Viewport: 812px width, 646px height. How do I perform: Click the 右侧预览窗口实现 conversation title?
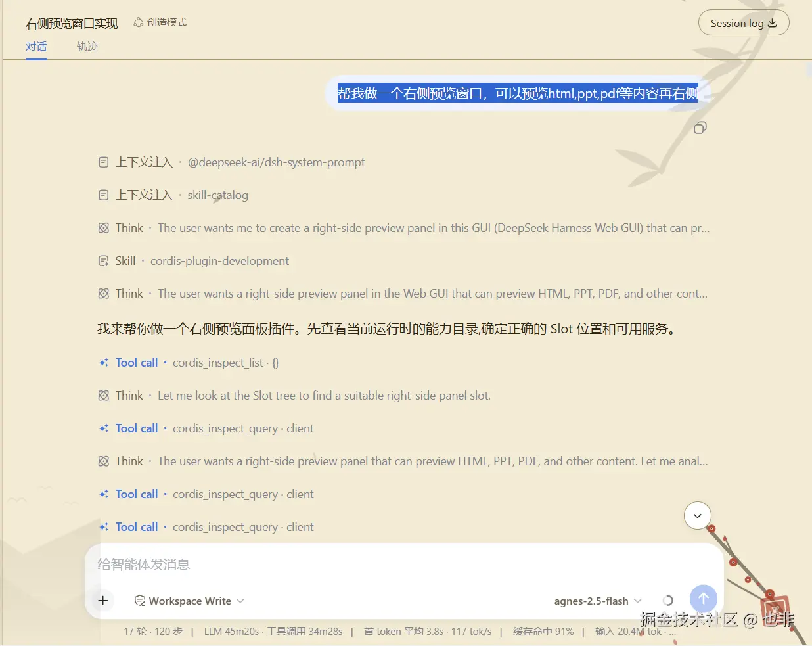point(72,24)
